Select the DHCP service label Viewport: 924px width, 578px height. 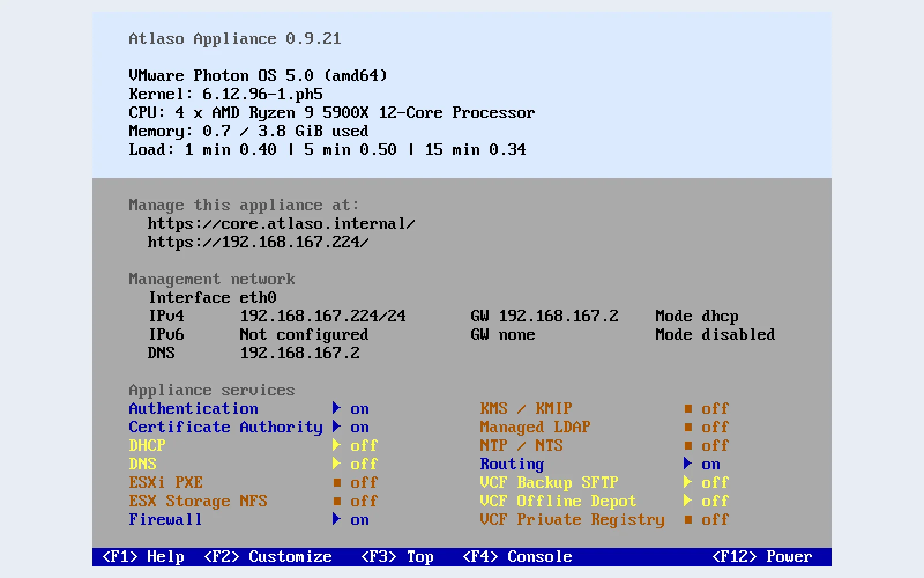tap(147, 445)
